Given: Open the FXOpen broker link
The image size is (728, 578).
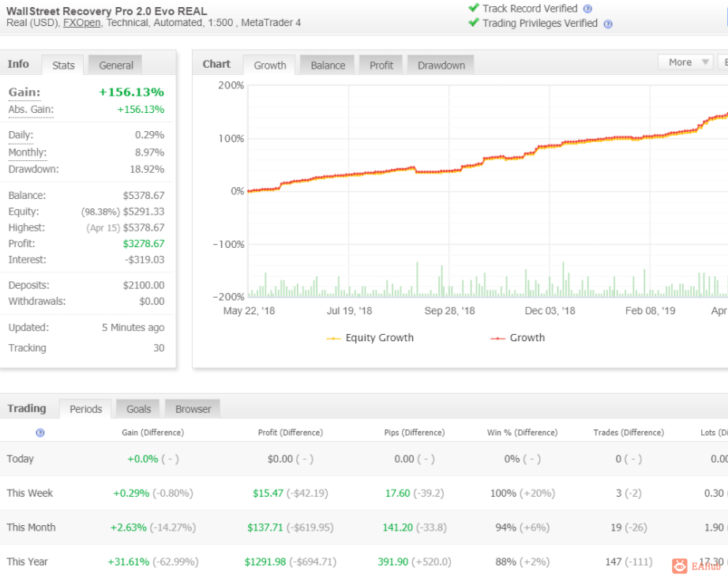Looking at the screenshot, I should [x=81, y=23].
